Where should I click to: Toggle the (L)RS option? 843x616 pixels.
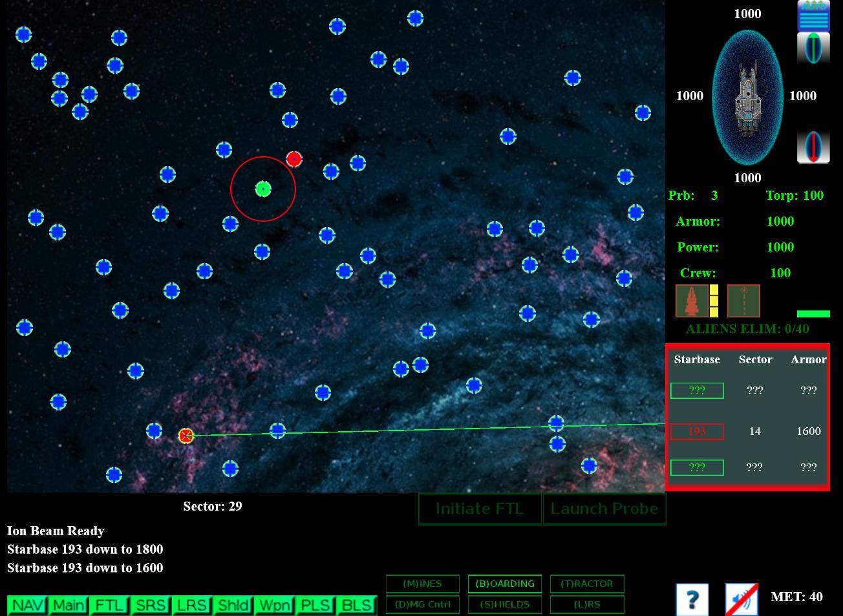587,604
